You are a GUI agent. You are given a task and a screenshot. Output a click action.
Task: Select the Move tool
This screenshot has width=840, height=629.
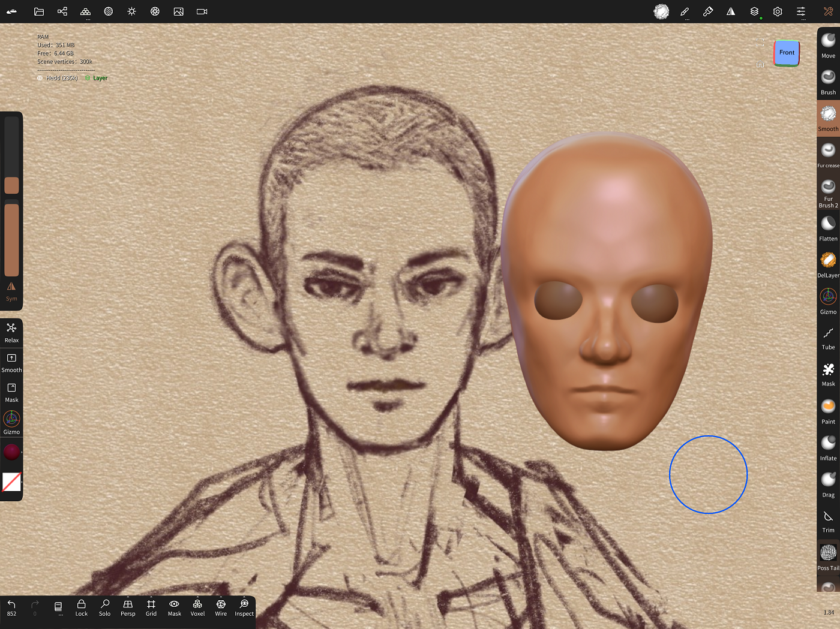pos(828,46)
